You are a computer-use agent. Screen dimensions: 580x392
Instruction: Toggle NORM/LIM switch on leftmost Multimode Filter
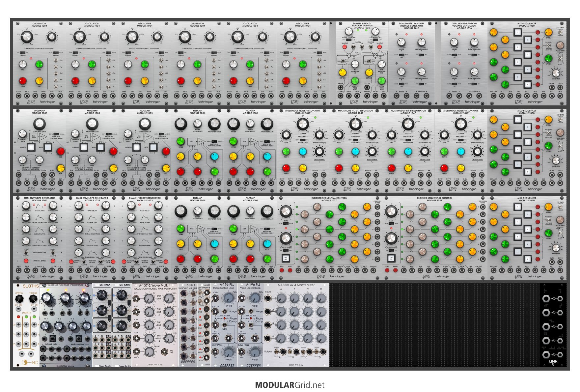pyautogui.click(x=302, y=140)
